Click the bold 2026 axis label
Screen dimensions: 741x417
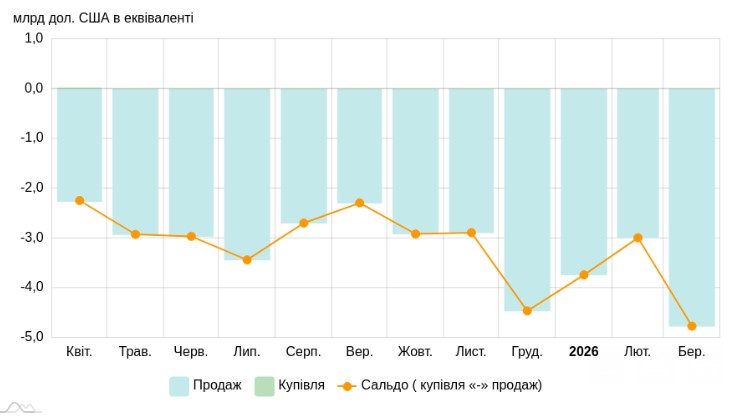[x=583, y=352]
